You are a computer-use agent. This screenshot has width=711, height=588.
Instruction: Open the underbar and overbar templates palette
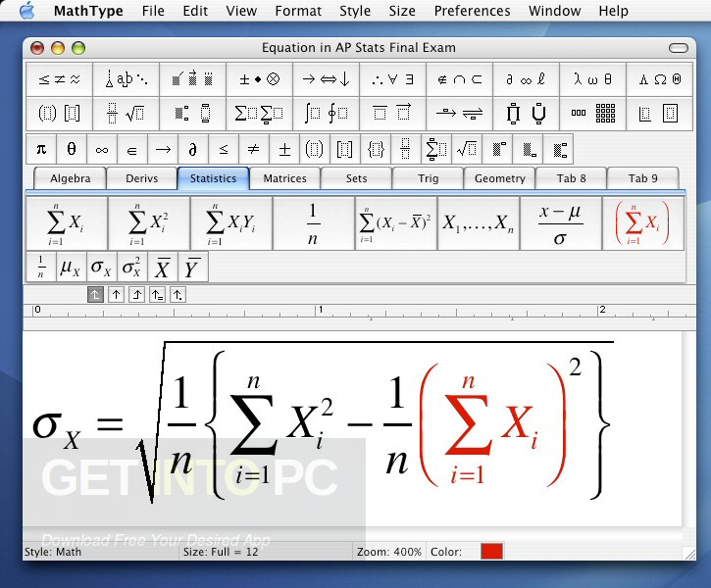[x=392, y=114]
